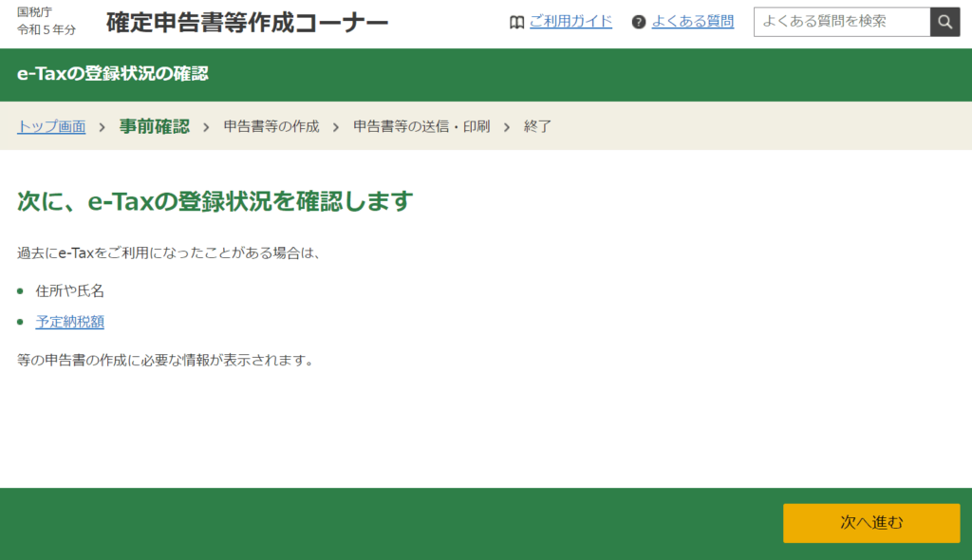Open the 予定納税額 link
972x560 pixels.
click(70, 322)
